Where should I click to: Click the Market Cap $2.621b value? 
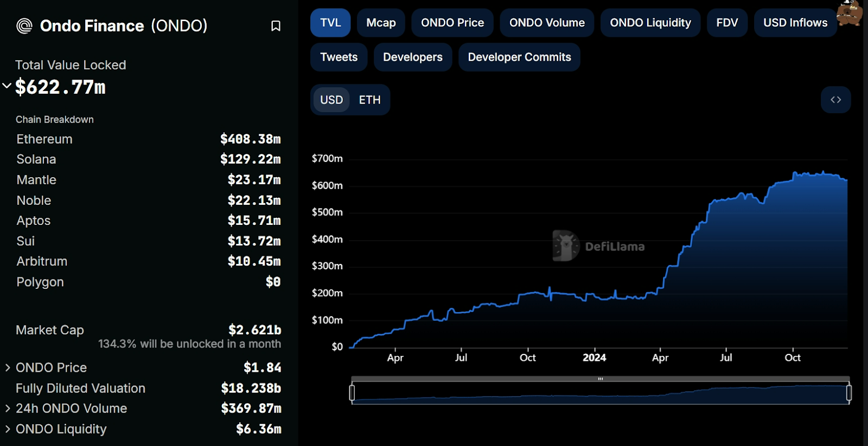[255, 330]
